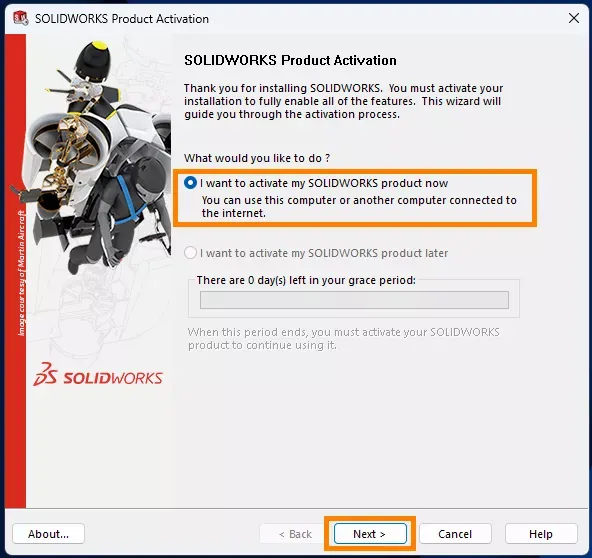Click 'Image courtesy of Martin Aircraft' caption
Image resolution: width=592 pixels, height=558 pixels.
point(22,273)
